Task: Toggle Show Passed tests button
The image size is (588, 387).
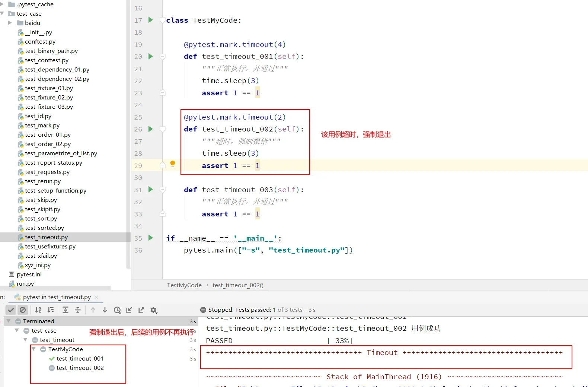Action: pos(11,310)
